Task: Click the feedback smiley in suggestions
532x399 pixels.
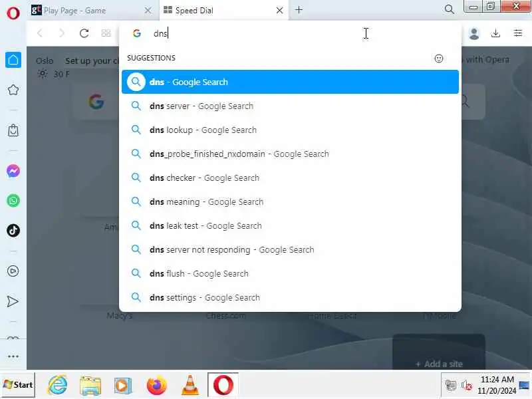Action: point(439,59)
